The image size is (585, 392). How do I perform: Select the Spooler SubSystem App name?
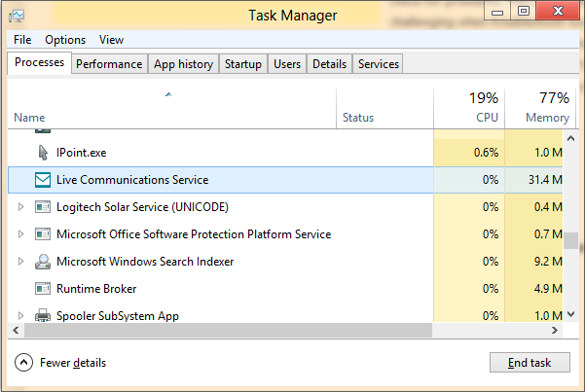click(x=118, y=316)
